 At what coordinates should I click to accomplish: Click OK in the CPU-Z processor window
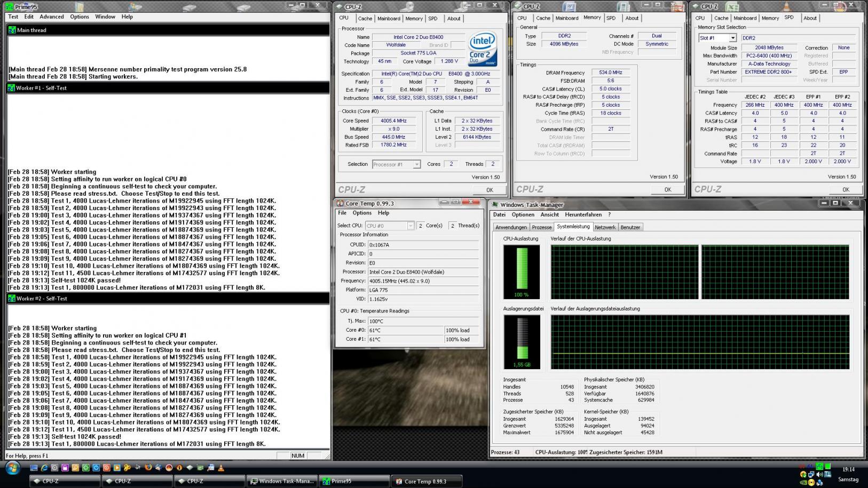click(x=490, y=190)
